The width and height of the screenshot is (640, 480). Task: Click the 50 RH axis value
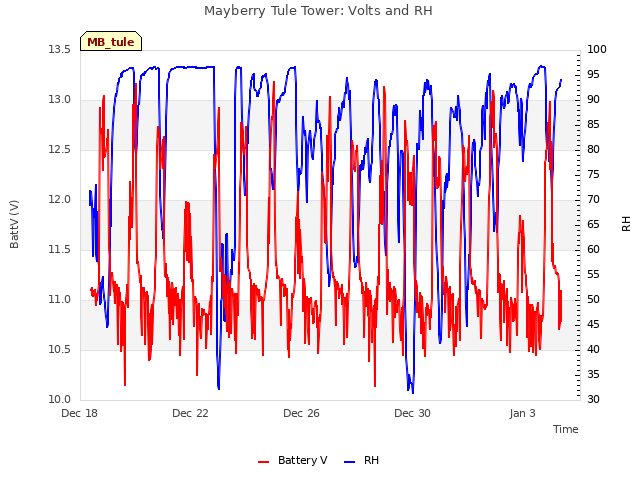point(593,300)
